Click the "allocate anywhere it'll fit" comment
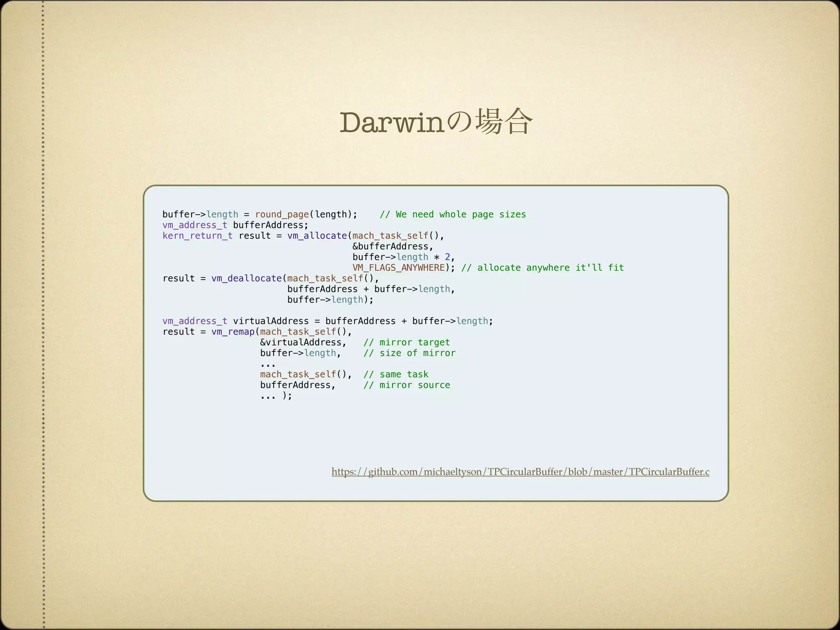Viewport: 840px width, 630px height. pos(542,268)
